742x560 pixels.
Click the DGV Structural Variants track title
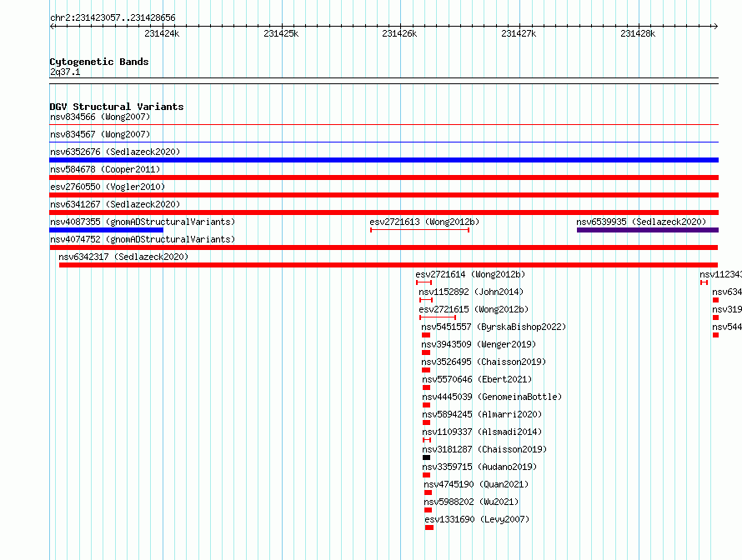point(117,107)
